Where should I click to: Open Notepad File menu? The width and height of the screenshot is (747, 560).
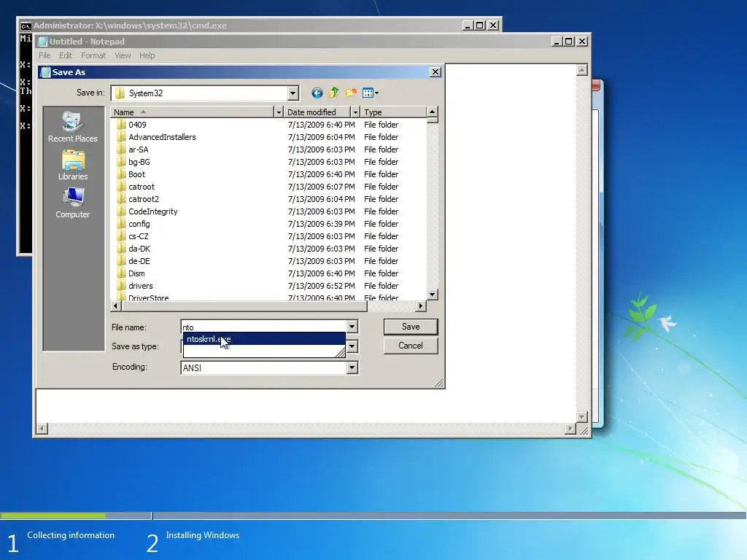point(44,55)
